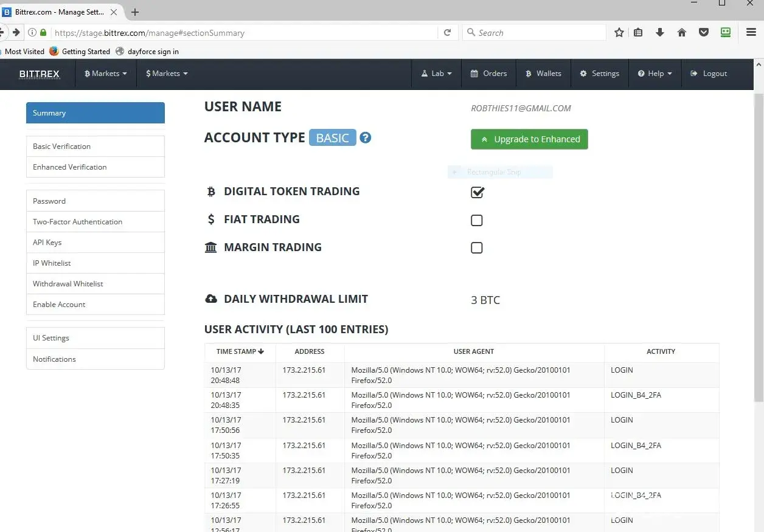The image size is (764, 532).
Task: Select Two-Factor Authentication in the sidebar
Action: [77, 222]
